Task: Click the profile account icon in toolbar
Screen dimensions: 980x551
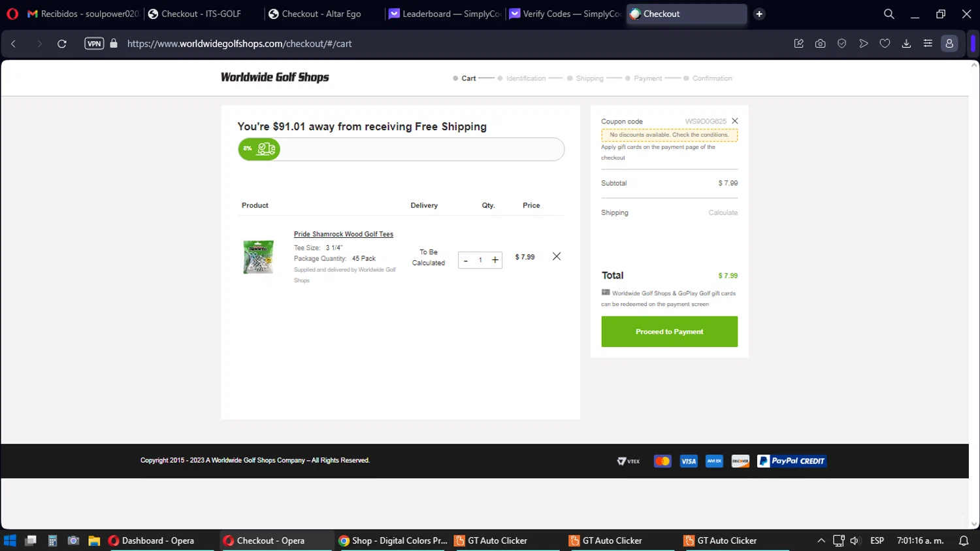Action: 949,44
